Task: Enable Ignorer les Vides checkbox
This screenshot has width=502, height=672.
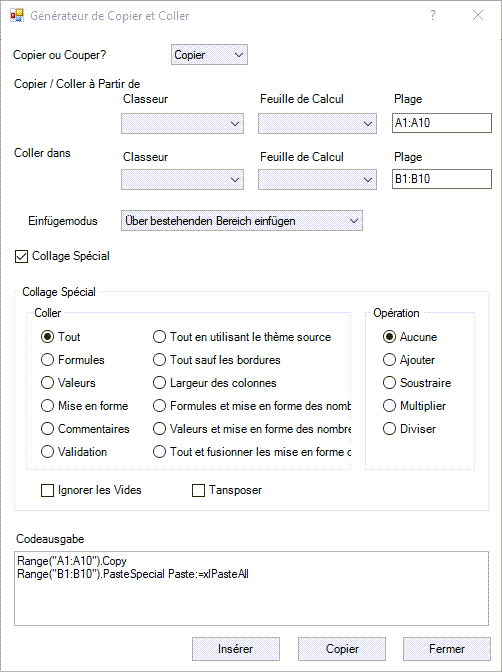Action: tap(47, 490)
